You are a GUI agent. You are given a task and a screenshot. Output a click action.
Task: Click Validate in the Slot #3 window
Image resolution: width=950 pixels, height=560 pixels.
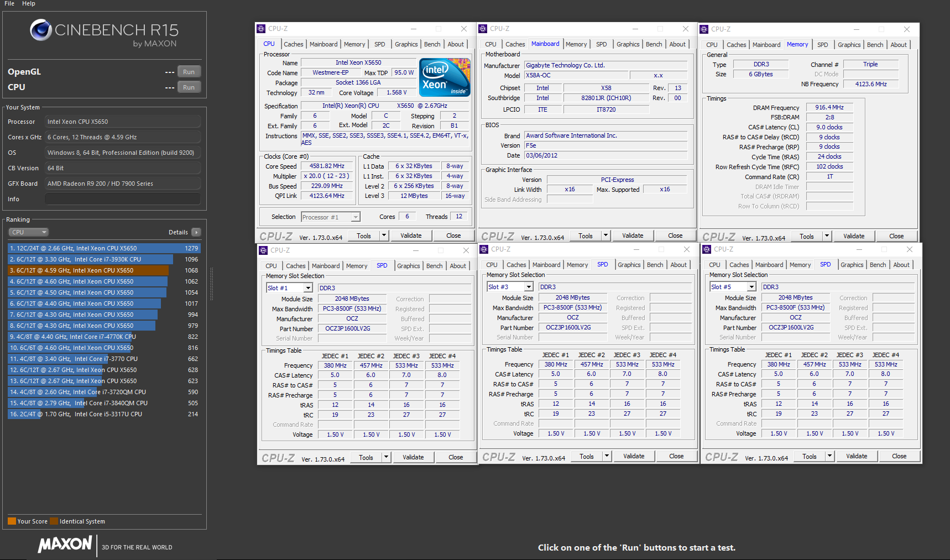(634, 456)
